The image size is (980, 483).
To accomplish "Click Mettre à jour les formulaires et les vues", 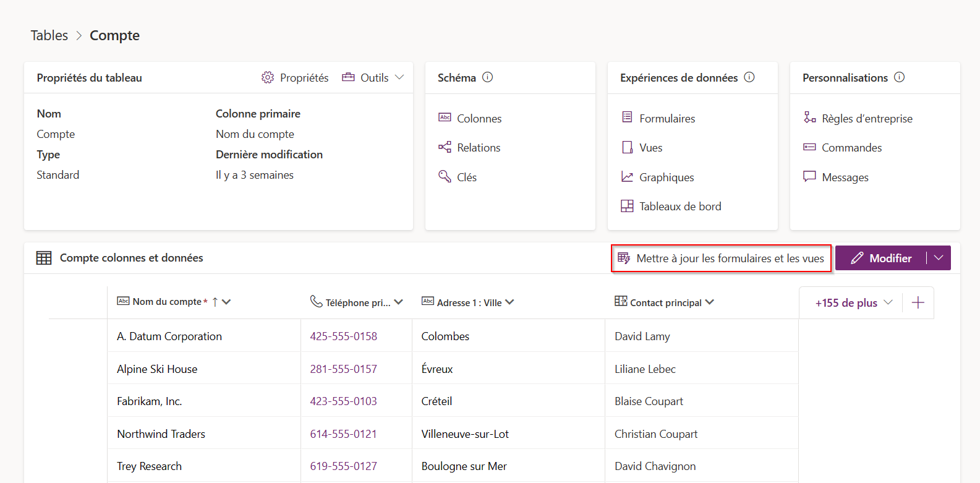I will click(x=721, y=258).
